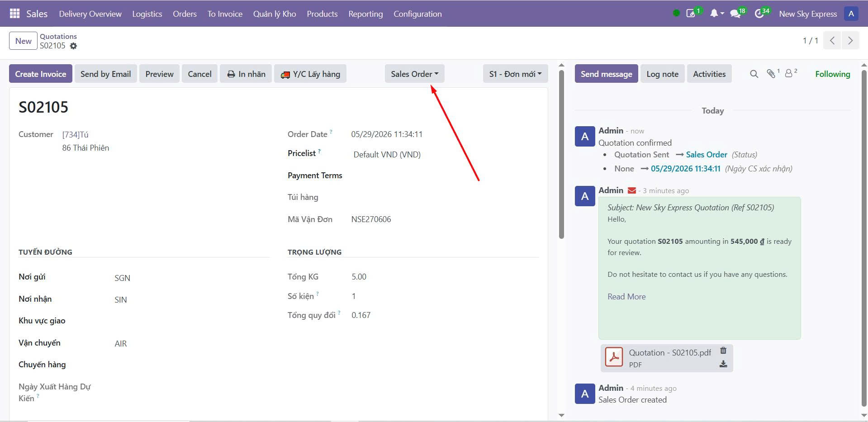Click Send by Email button
Screen dimensions: 868x422
point(105,74)
